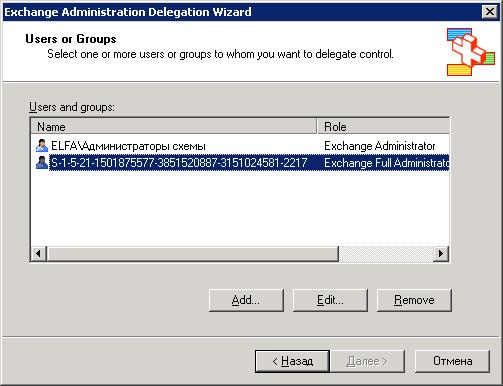The width and height of the screenshot is (503, 386).
Task: Select the S-1-5-21-1501875577 SID row
Action: click(x=240, y=163)
